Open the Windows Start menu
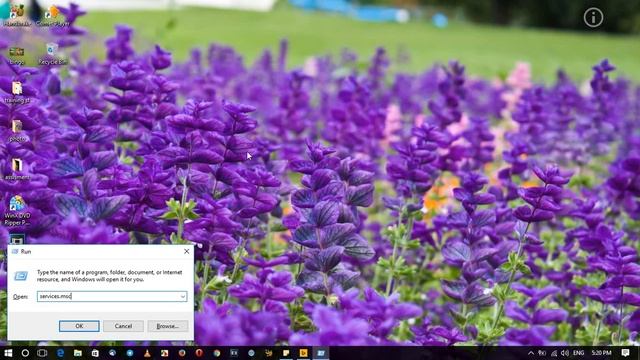This screenshot has width=640, height=360. [x=8, y=353]
